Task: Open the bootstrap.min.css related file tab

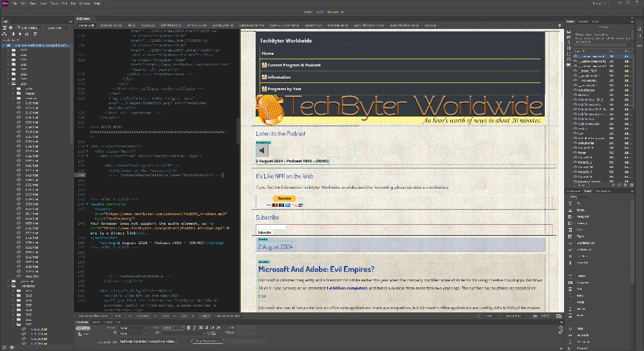Action: 111,25
